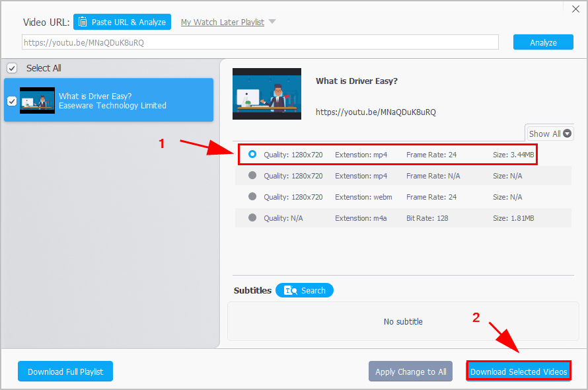Open My Watch Later Playlist
This screenshot has width=588, height=390.
coord(222,21)
